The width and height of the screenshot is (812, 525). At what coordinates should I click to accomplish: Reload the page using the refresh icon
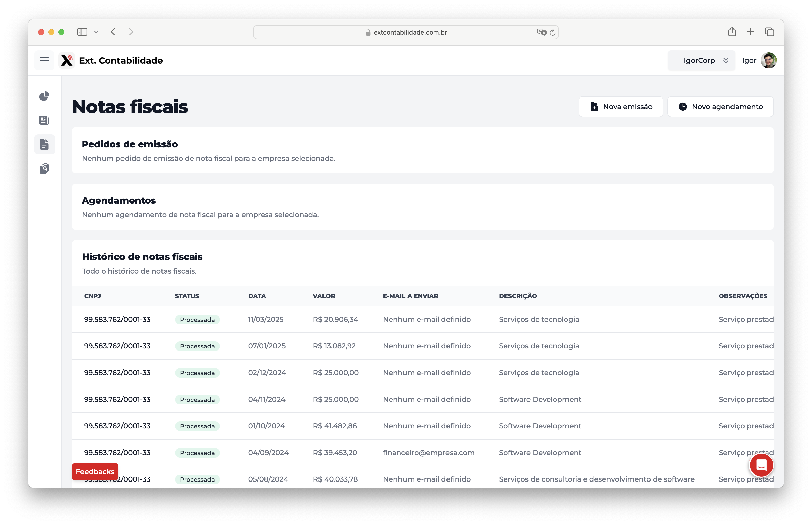[x=553, y=32]
